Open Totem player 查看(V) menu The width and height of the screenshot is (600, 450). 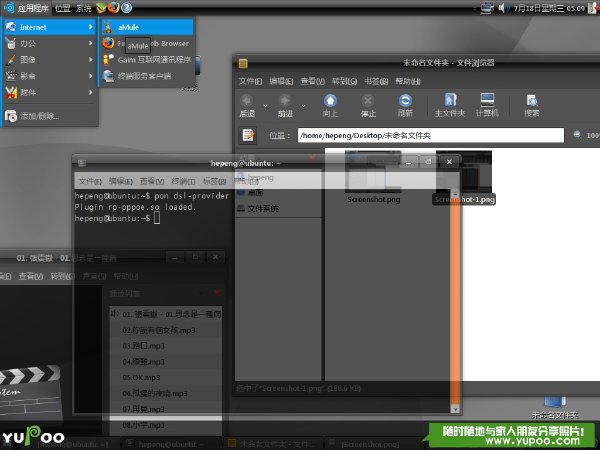(x=31, y=276)
